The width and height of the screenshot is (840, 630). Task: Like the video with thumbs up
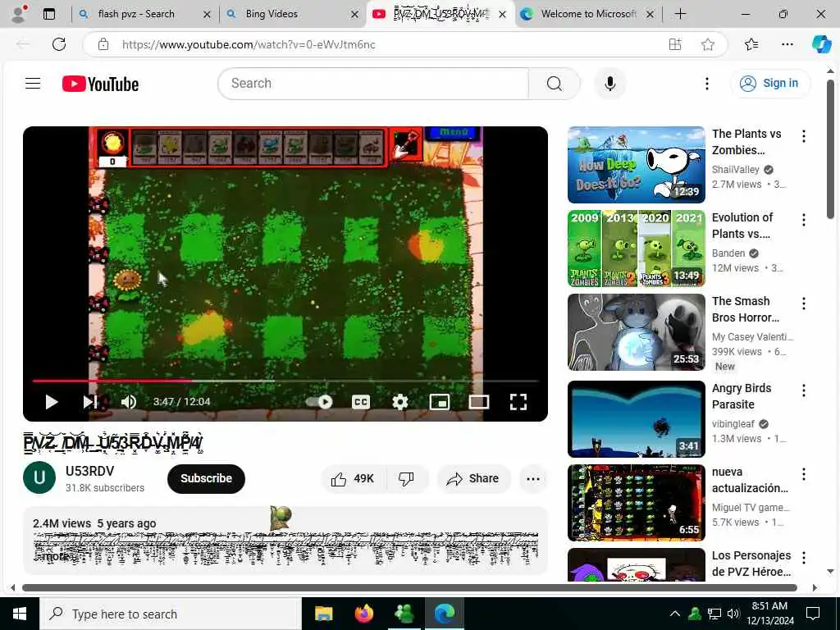tap(353, 479)
